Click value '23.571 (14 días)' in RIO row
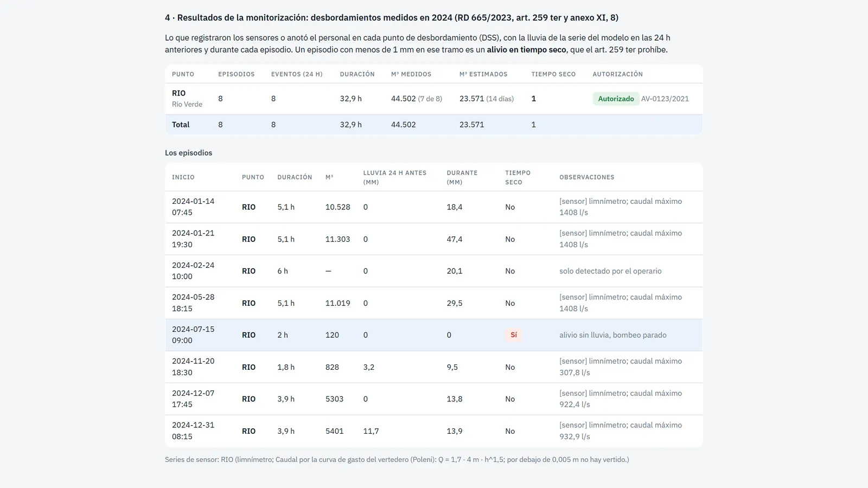The height and width of the screenshot is (488, 868). tap(487, 99)
